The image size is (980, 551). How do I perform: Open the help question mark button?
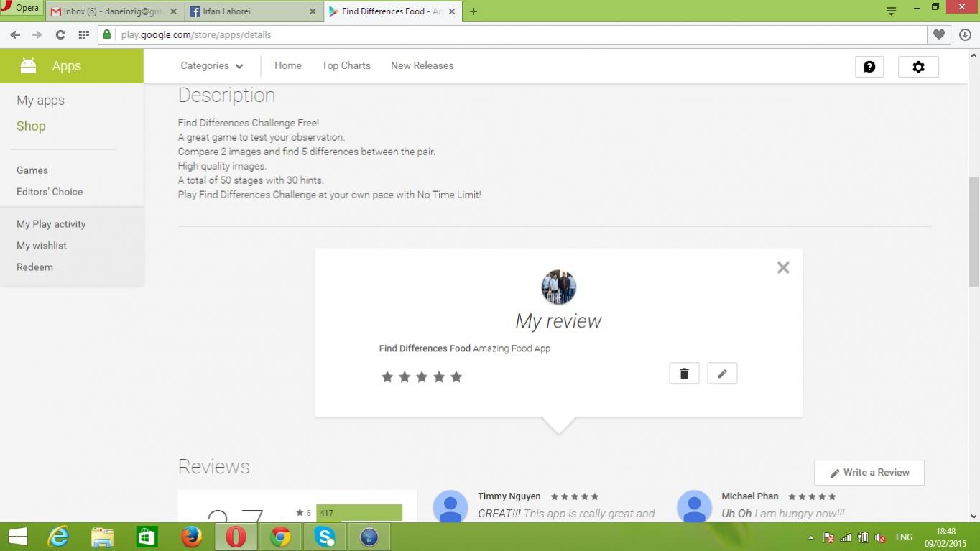point(869,67)
